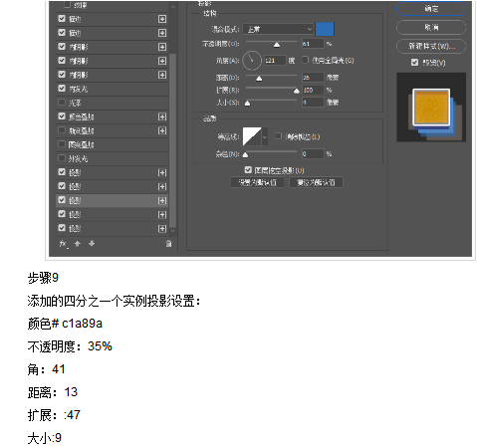The width and height of the screenshot is (477, 448).
Task: Enable the 渐变叠加 checkbox
Action: [62, 130]
